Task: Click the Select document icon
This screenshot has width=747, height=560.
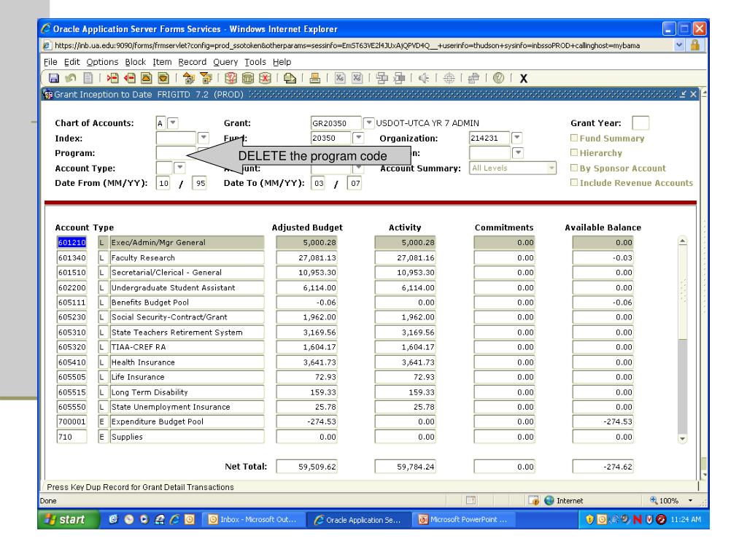Action: click(88, 78)
